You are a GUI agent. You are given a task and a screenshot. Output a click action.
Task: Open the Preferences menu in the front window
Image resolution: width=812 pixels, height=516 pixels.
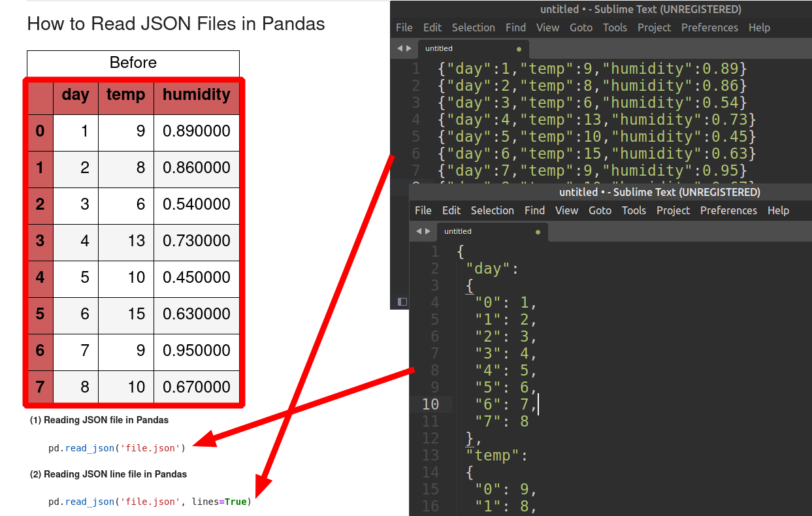pos(728,210)
